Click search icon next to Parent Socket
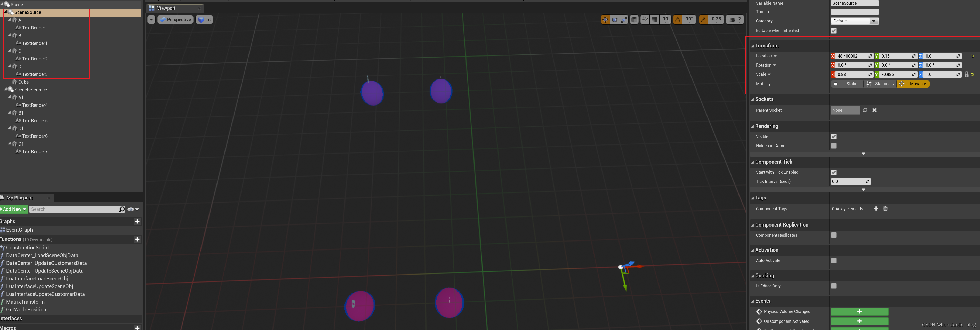This screenshot has height=330, width=980. click(865, 110)
